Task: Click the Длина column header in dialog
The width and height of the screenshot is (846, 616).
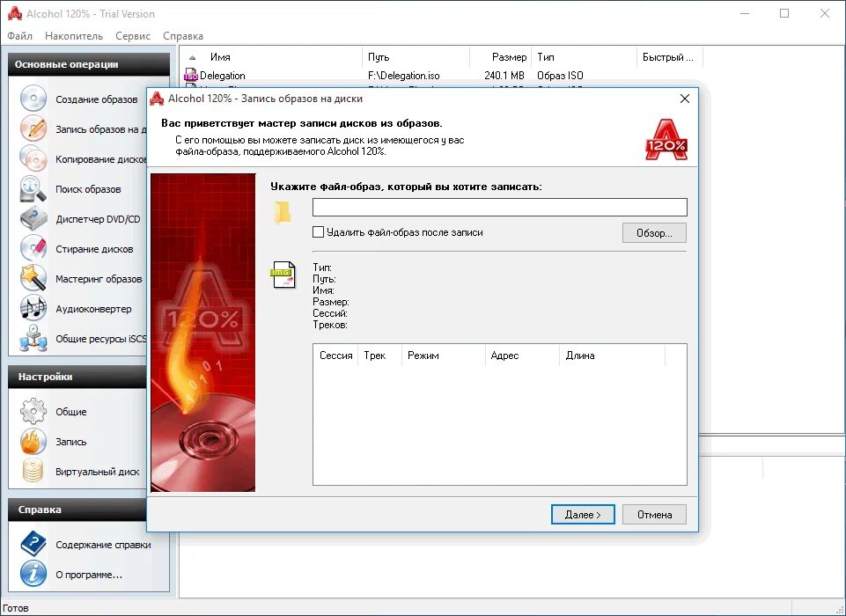Action: pos(612,356)
